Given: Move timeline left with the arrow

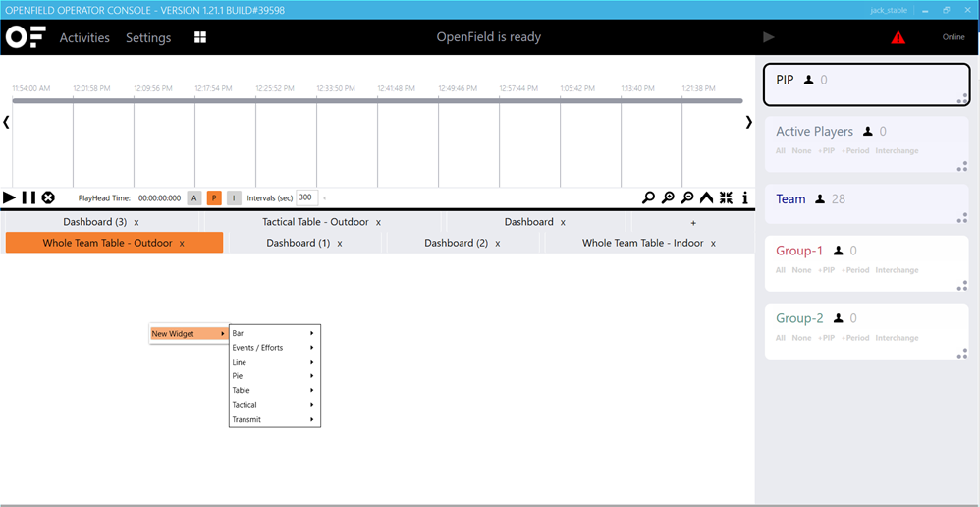Looking at the screenshot, I should coord(6,123).
